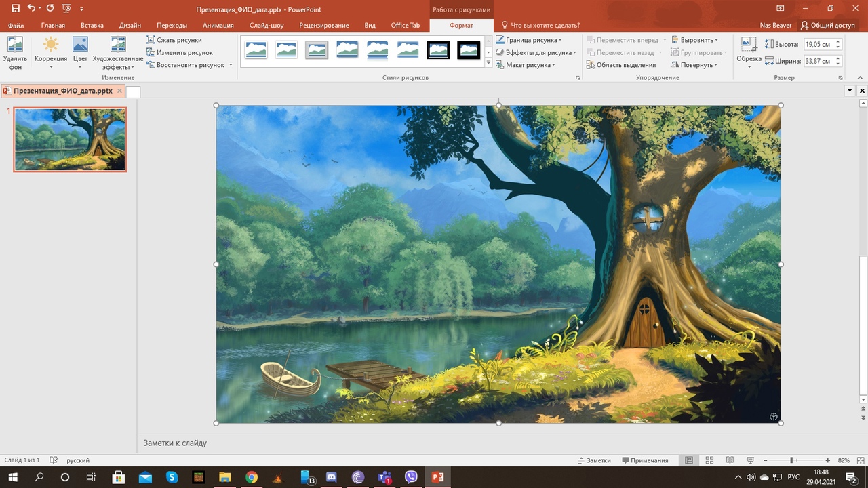Click zoom in plus button
Screen dimensions: 868x488
pyautogui.click(x=827, y=460)
